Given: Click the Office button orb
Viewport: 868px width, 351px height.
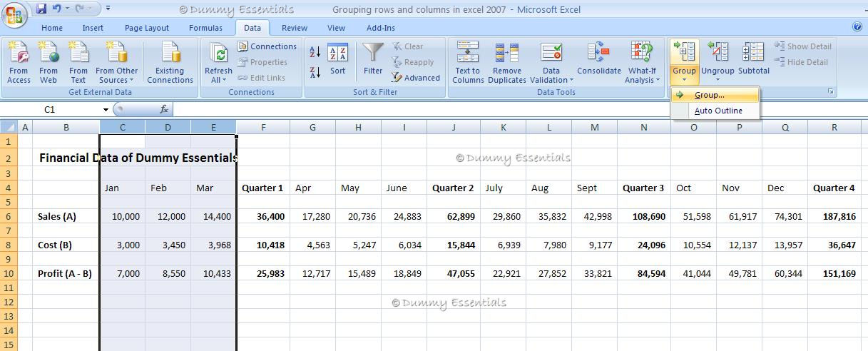Looking at the screenshot, I should tap(14, 14).
